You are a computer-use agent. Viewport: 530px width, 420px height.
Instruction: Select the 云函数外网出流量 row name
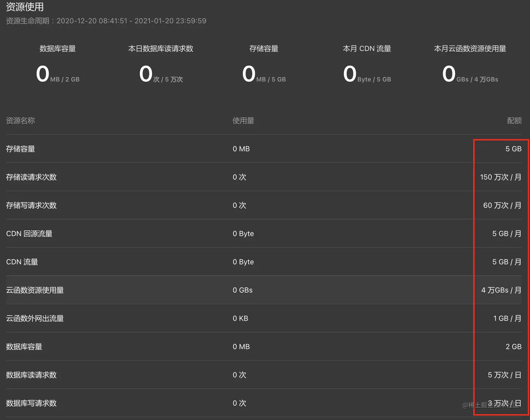(35, 319)
